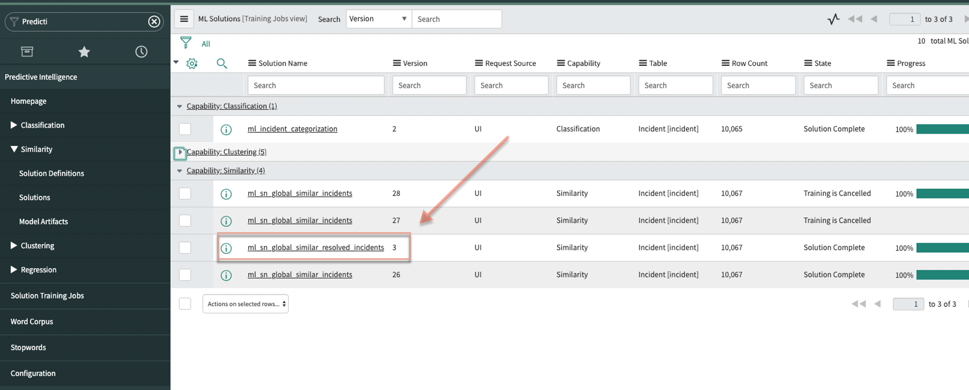Open Configuration module

tap(33, 374)
